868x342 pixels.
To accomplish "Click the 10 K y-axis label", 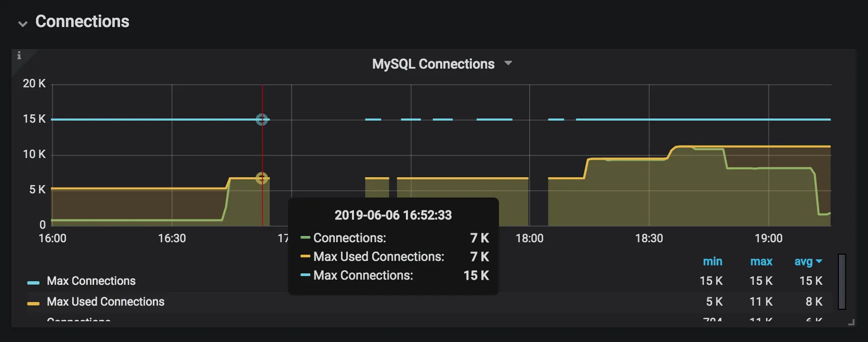I will pos(34,154).
